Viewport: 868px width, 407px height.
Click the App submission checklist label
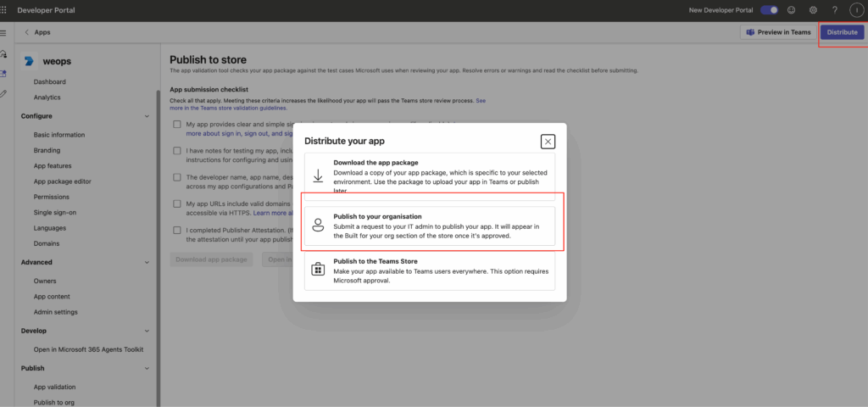[209, 89]
